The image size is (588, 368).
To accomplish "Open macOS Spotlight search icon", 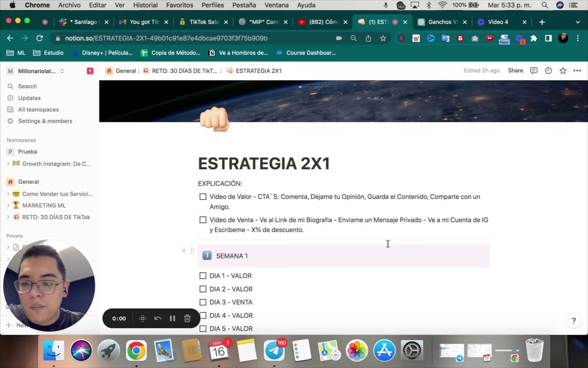I will 545,5.
